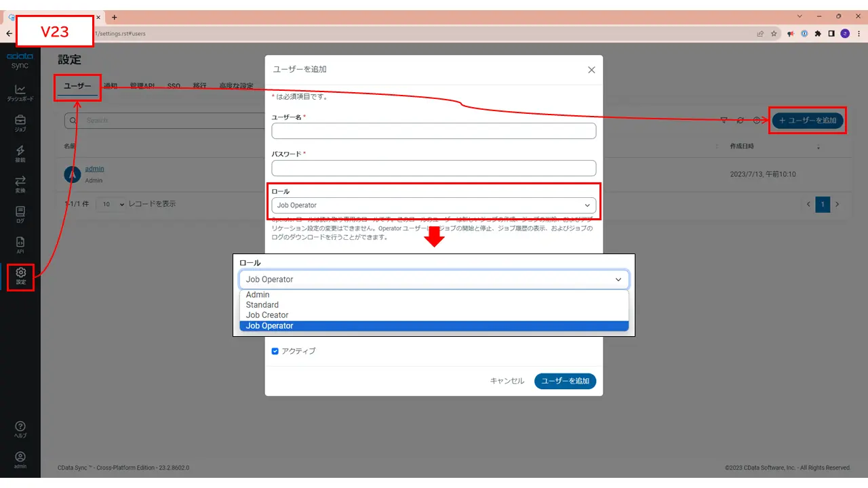The height and width of the screenshot is (488, 868).
Task: Open the admin profile icon in sidebar
Action: point(20,460)
